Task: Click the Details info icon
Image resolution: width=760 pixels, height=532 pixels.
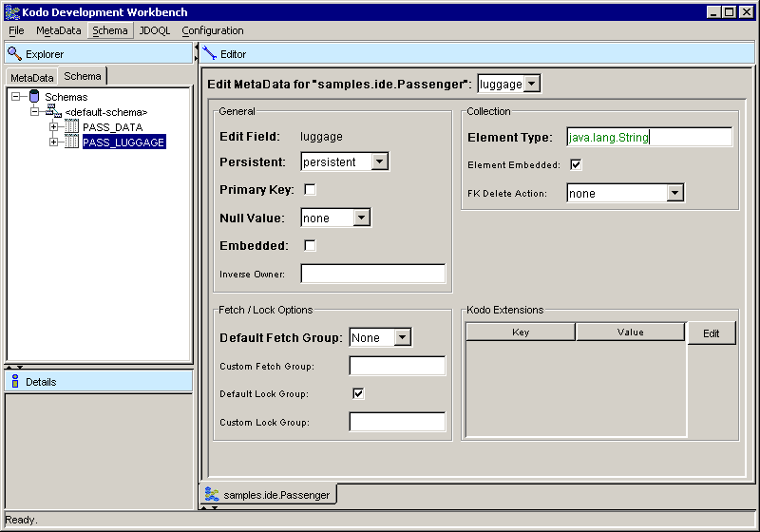Action: click(15, 381)
